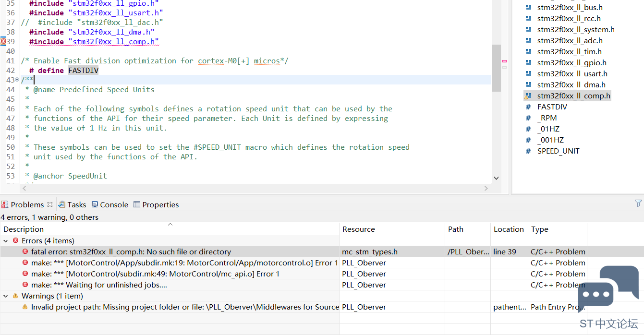The height and width of the screenshot is (335, 644).
Task: Select stm32f0xx_ll_dma.h in the outline
Action: point(571,85)
